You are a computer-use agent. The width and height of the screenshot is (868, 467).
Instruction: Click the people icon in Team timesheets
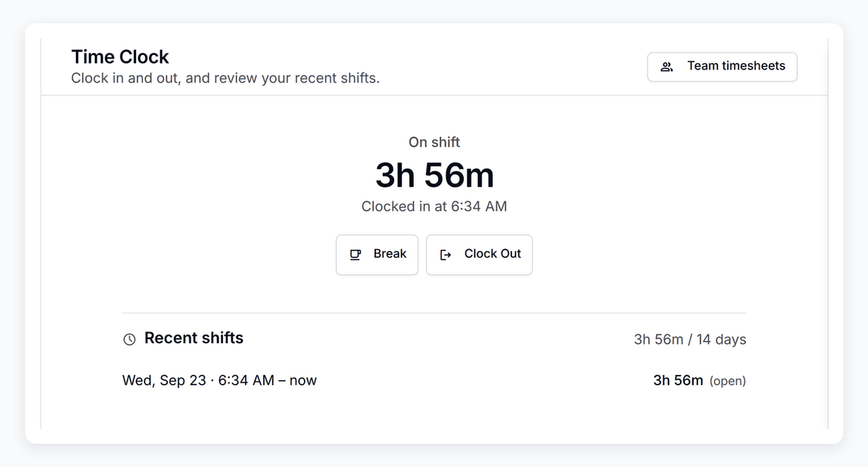pos(667,67)
